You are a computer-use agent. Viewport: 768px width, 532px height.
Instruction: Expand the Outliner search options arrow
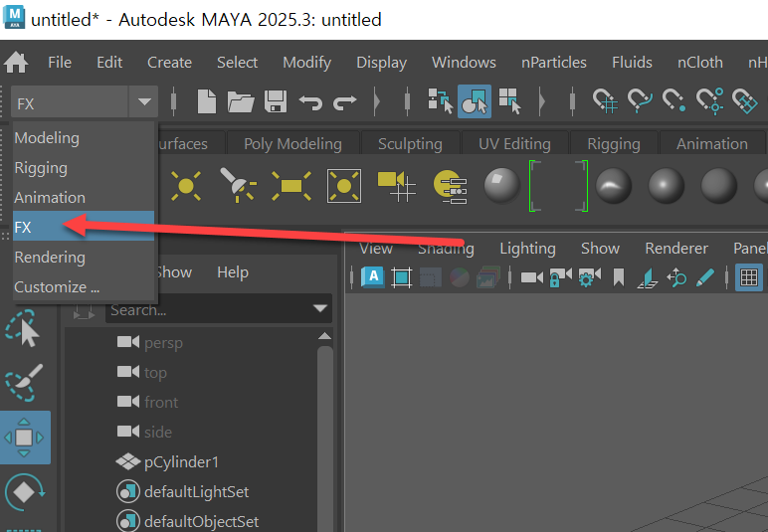[x=320, y=308]
